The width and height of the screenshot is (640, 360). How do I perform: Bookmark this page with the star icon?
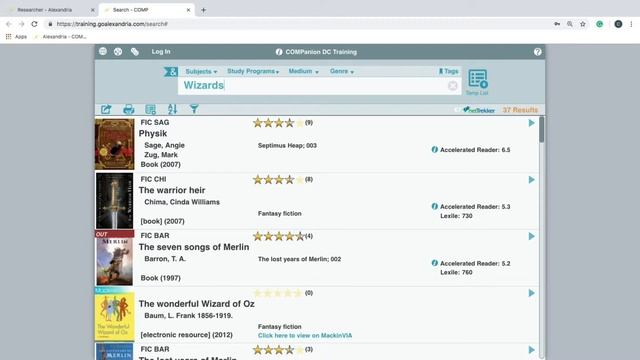coord(583,24)
